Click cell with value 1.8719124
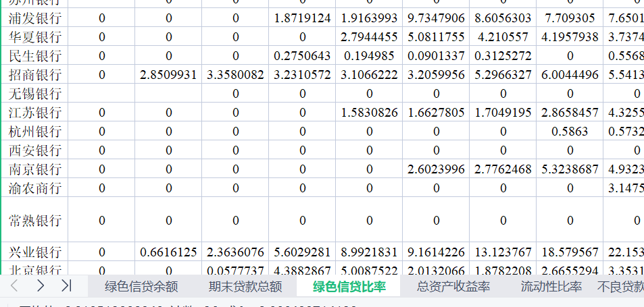This screenshot has height=307, width=644. tap(302, 18)
